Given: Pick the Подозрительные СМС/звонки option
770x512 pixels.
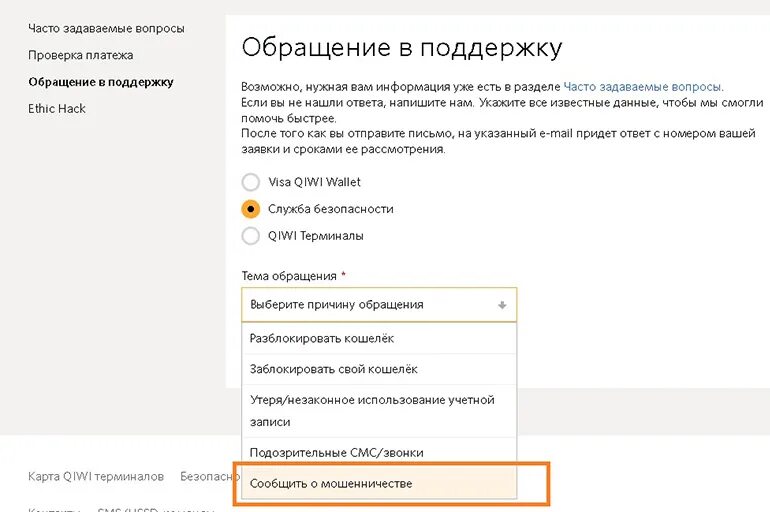Looking at the screenshot, I should tap(379, 452).
